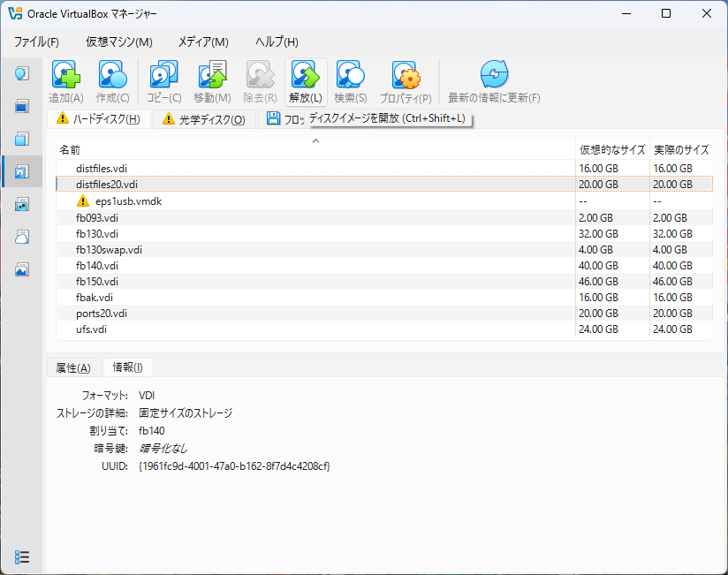This screenshot has width=728, height=575.
Task: Open the Cloud tool icon in sidebar
Action: (x=22, y=237)
